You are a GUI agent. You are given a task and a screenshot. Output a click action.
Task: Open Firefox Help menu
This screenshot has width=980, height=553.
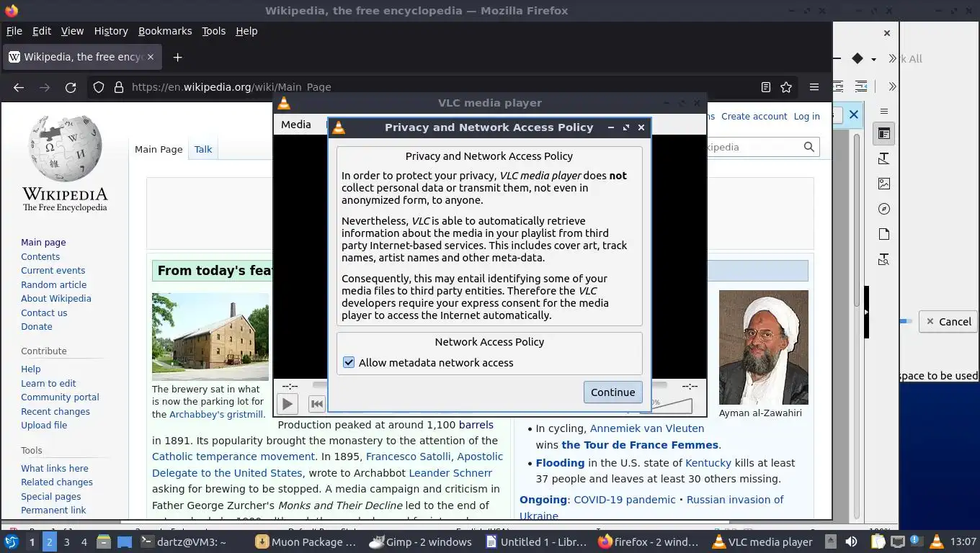point(246,31)
